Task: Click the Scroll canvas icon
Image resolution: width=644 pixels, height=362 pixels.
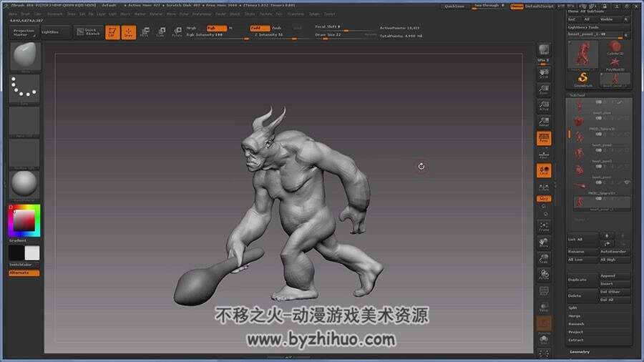Action: click(544, 74)
